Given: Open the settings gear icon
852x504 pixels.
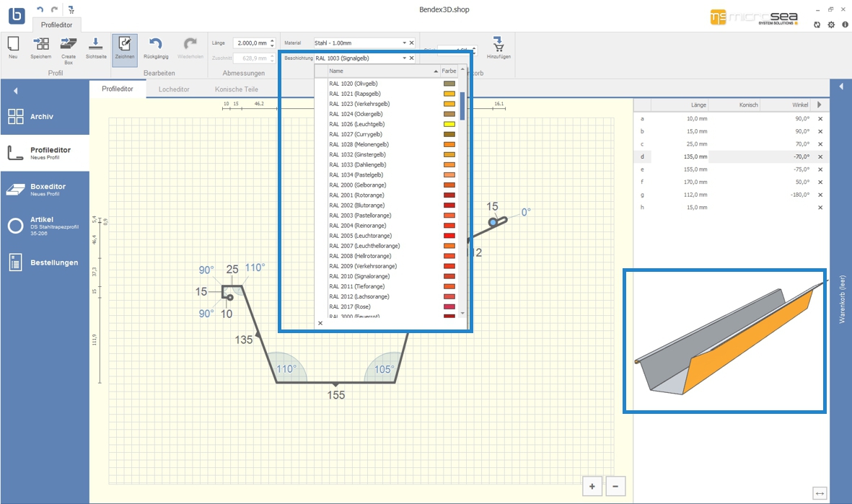Looking at the screenshot, I should [831, 25].
